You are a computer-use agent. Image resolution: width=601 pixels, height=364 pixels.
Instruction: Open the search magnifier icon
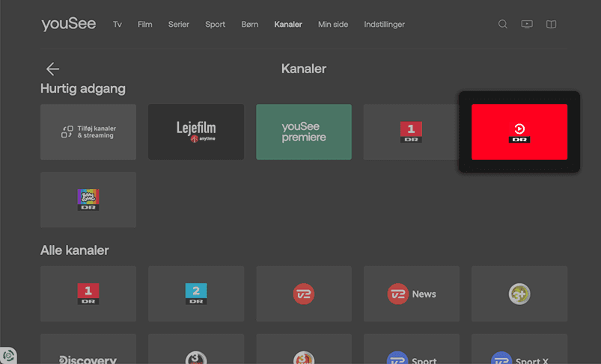pyautogui.click(x=502, y=25)
